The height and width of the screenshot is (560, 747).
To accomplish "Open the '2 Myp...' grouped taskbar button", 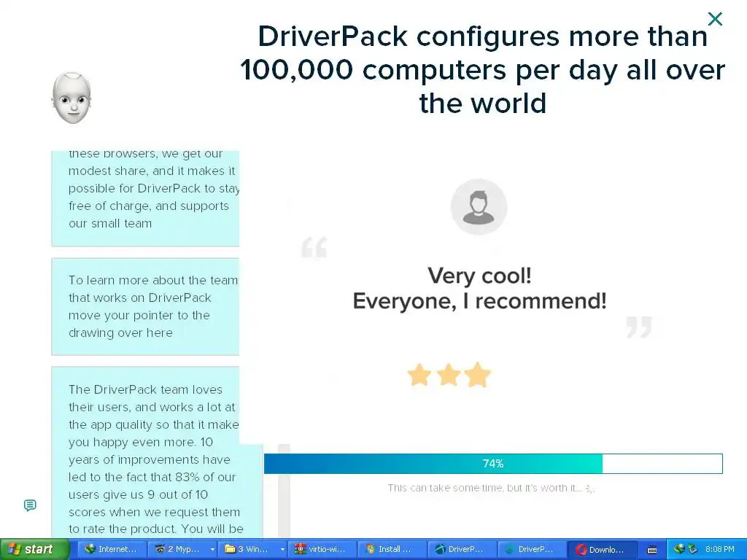I will (x=178, y=549).
